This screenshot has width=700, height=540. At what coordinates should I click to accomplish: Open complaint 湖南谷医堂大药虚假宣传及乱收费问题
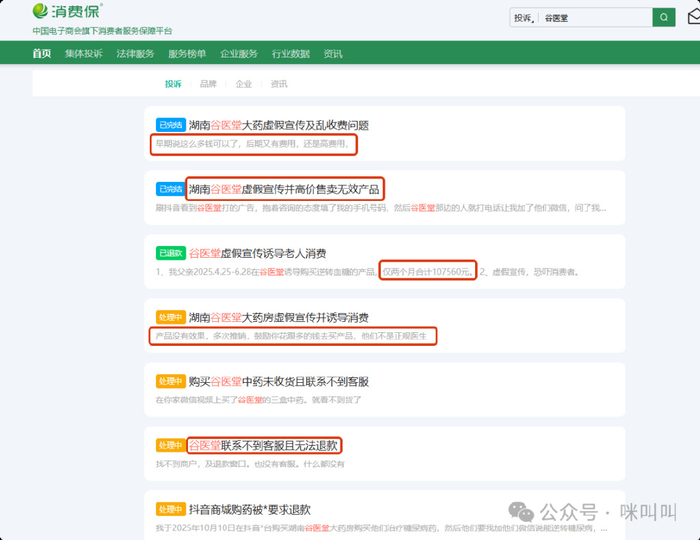click(279, 125)
